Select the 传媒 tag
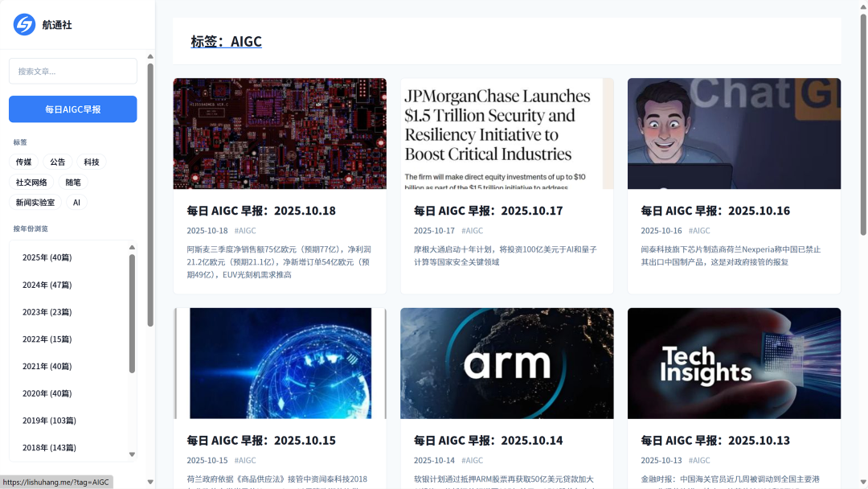Image resolution: width=868 pixels, height=489 pixels. tap(24, 162)
